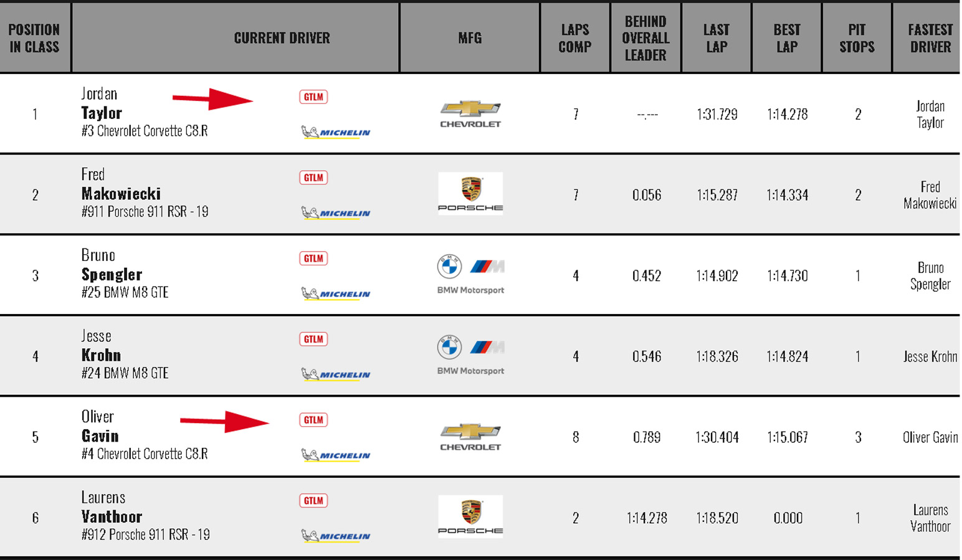Click the BMW Motorsport logo in Jesse Krohn's row
This screenshot has height=560, width=962.
(470, 356)
